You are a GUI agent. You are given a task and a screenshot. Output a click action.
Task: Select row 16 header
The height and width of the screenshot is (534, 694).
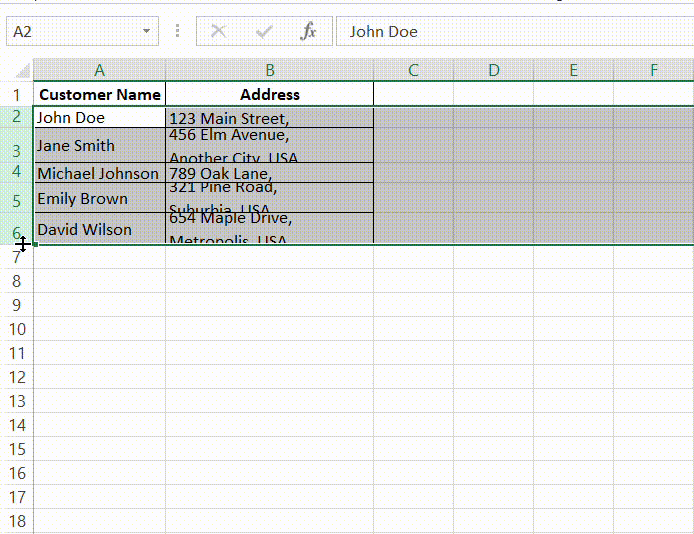point(16,473)
